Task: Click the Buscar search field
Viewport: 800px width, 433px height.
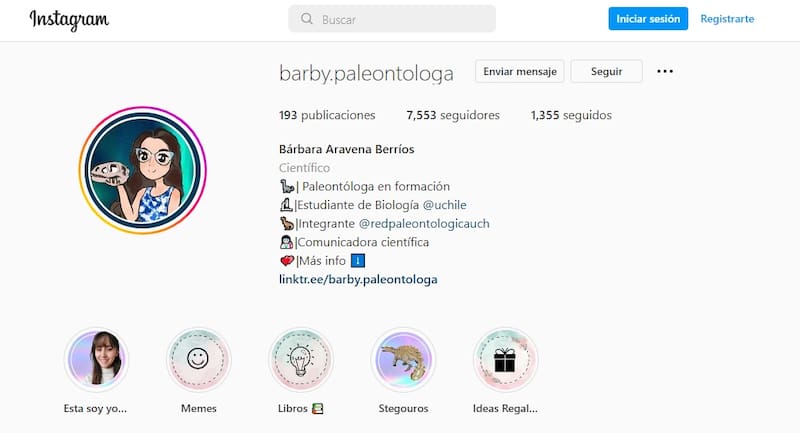Action: [392, 19]
